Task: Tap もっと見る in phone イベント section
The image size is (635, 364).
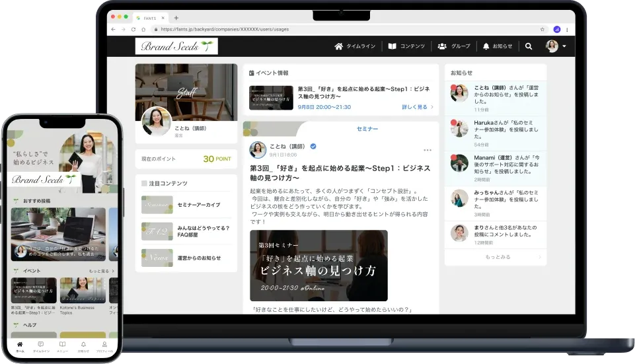Action: [102, 271]
